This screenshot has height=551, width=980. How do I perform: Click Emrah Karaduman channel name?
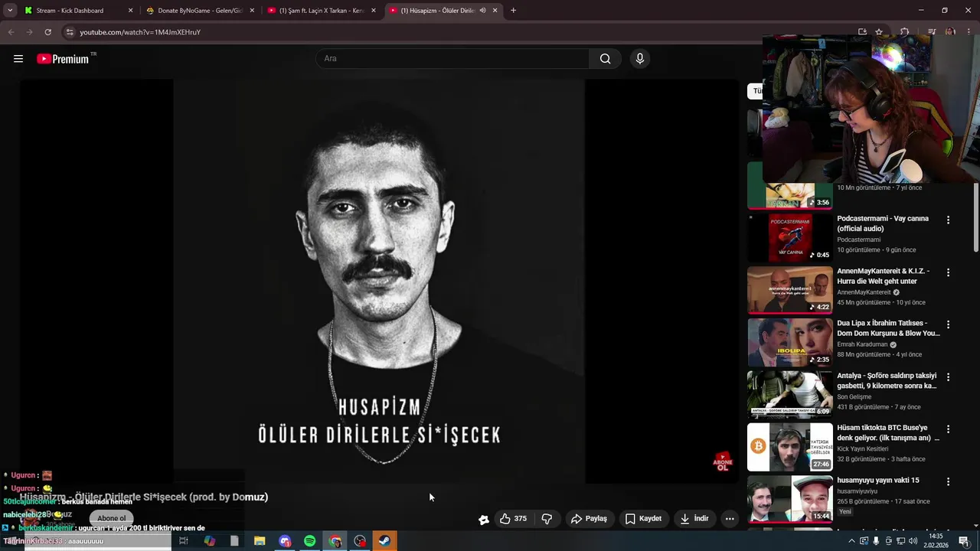coord(863,344)
